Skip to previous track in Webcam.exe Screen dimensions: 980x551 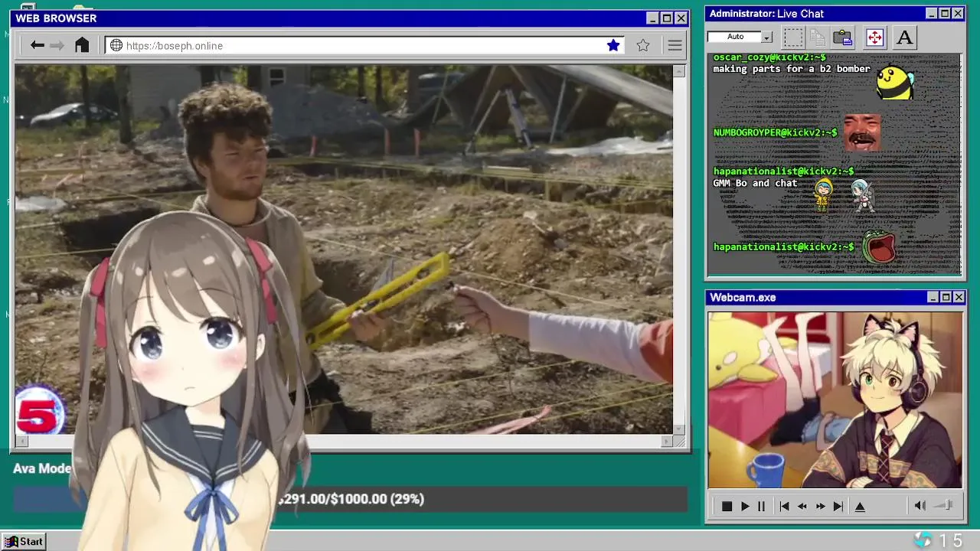pyautogui.click(x=784, y=507)
